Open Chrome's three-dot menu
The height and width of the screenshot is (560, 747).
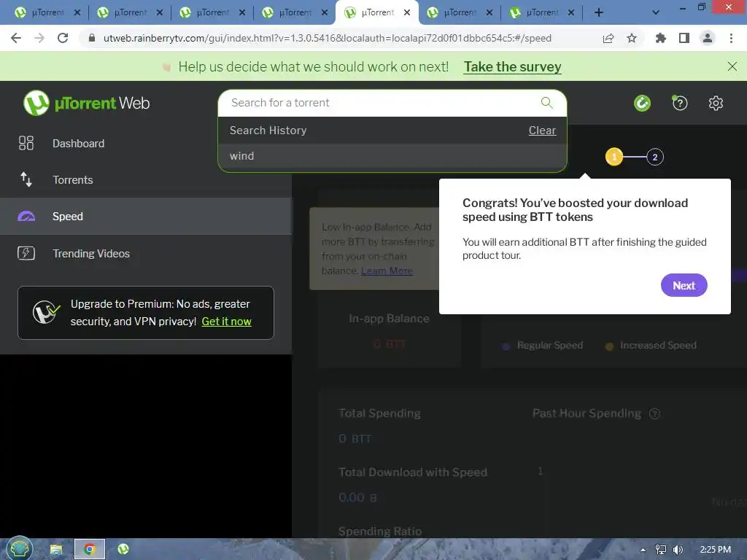pyautogui.click(x=731, y=38)
